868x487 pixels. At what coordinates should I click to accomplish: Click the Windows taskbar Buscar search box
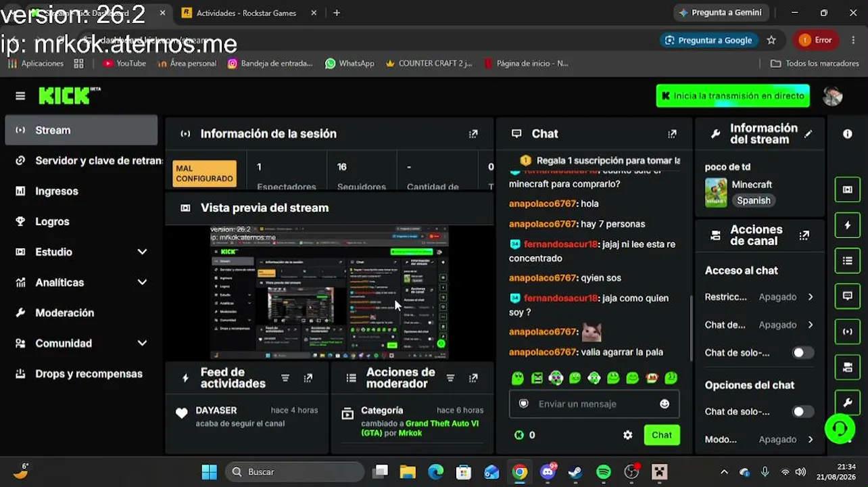(295, 471)
